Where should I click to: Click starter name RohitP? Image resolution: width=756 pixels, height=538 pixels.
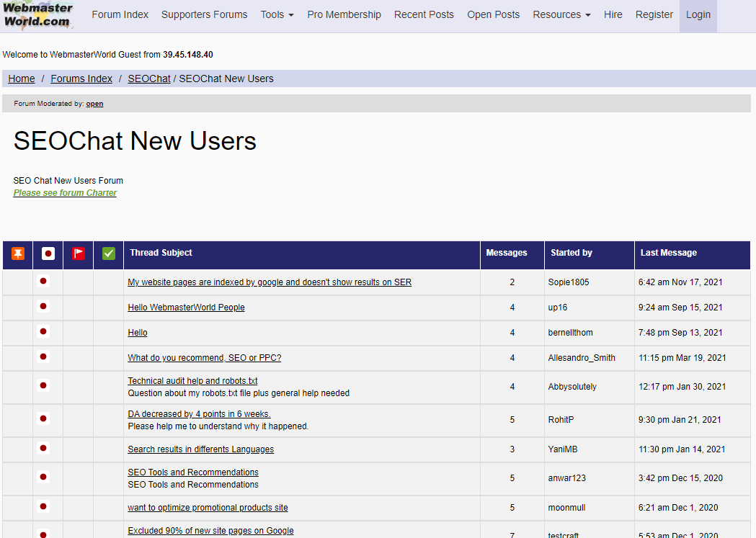(561, 420)
